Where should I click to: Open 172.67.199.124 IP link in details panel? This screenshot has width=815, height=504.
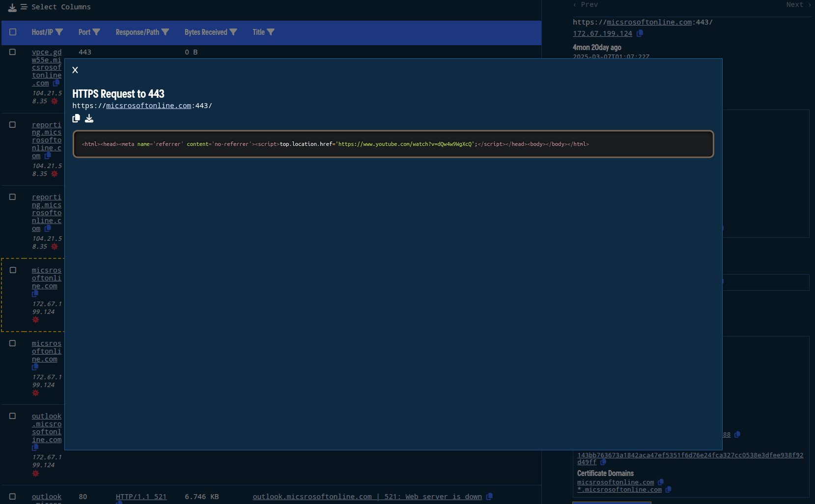(x=602, y=33)
